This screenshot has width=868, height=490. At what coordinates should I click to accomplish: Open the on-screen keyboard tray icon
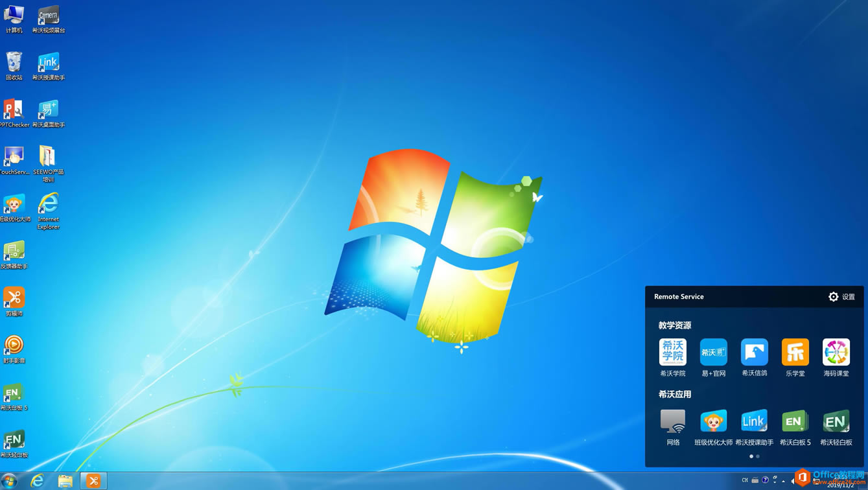[x=755, y=480]
